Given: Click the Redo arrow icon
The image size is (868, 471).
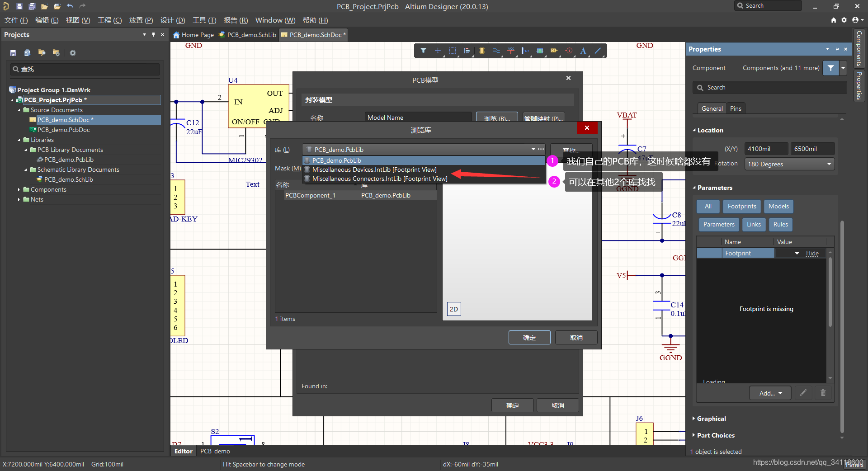Looking at the screenshot, I should point(82,6).
